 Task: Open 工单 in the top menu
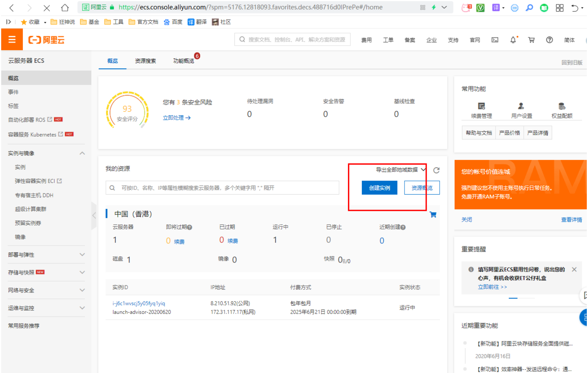pos(388,40)
